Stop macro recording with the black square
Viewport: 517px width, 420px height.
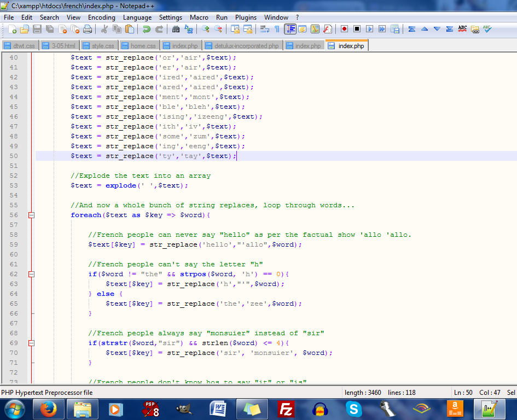(x=357, y=30)
